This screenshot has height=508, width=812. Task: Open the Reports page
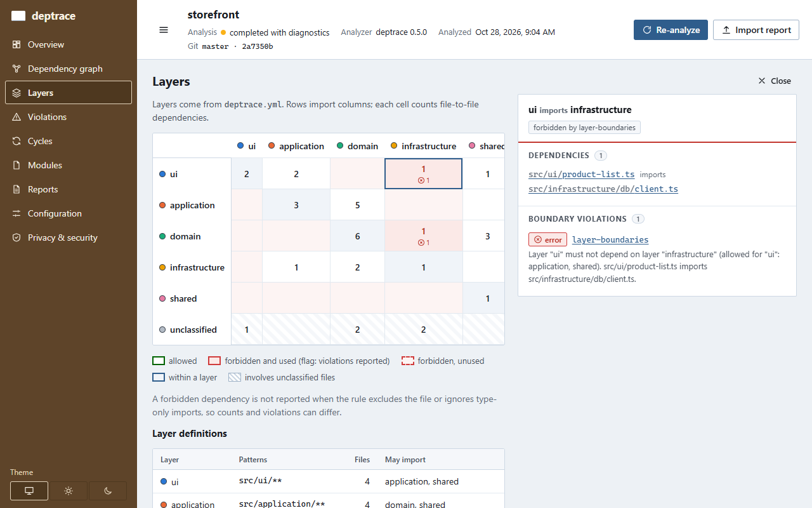[x=69, y=189]
